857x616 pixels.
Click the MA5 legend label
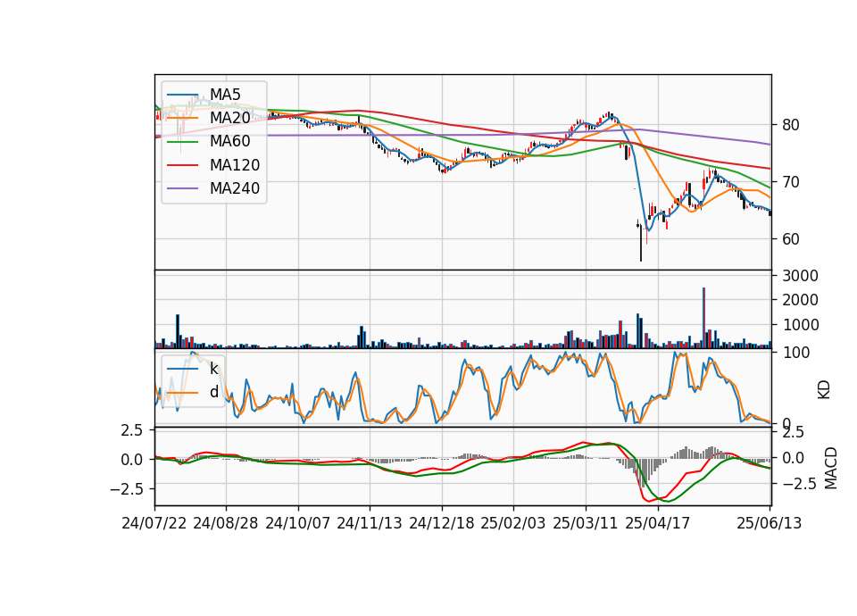(x=225, y=94)
